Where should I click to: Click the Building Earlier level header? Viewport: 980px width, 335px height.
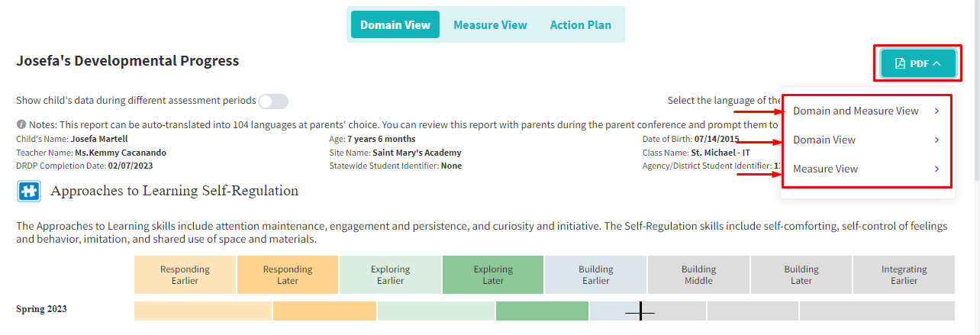595,275
